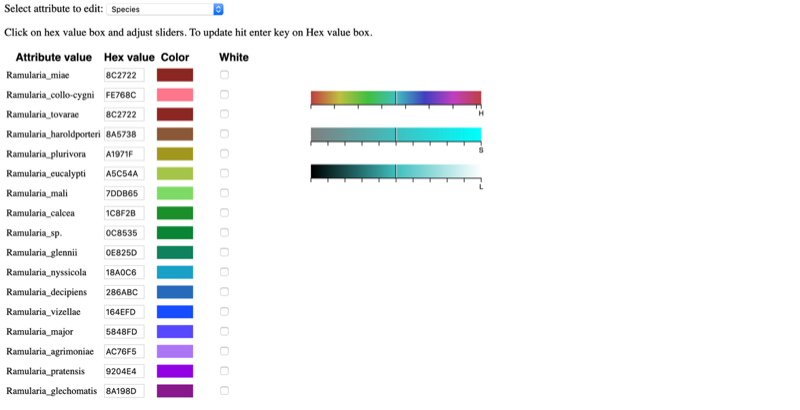800x410 pixels.
Task: Click hex value box 8C2722 for Ramularia_miae
Action: [x=124, y=75]
